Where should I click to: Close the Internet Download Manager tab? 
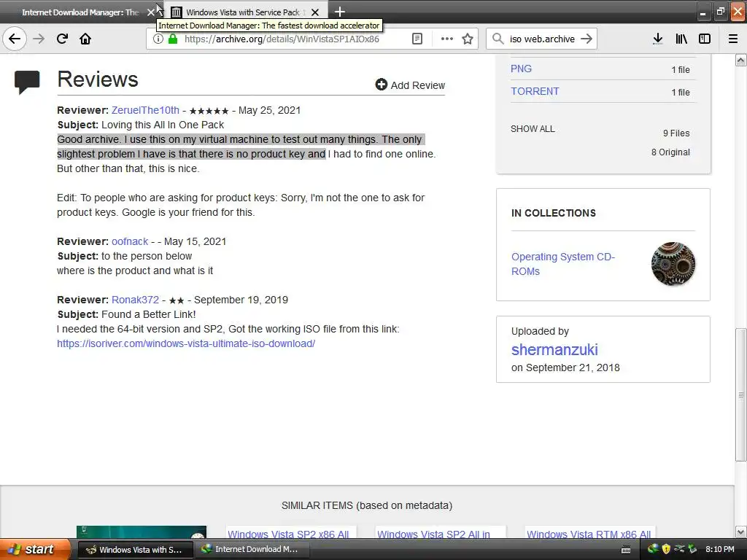[151, 12]
